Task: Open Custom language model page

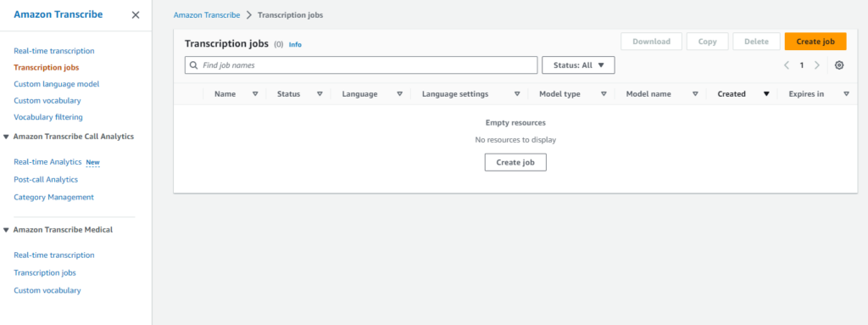Action: pyautogui.click(x=57, y=84)
